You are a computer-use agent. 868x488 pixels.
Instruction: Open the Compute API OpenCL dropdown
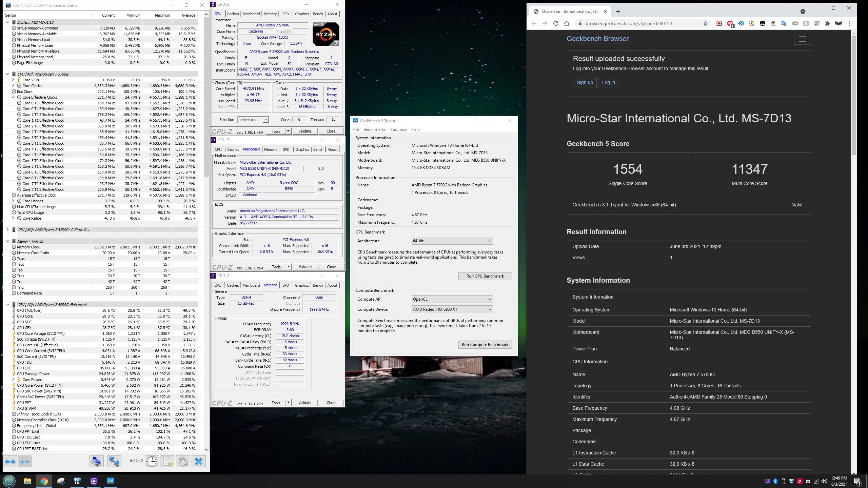pyautogui.click(x=452, y=299)
